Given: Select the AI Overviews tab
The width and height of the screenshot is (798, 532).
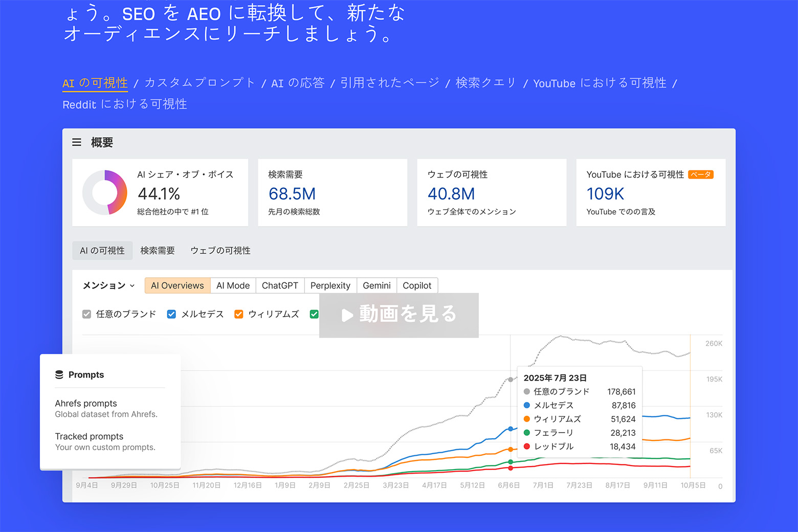Looking at the screenshot, I should [178, 285].
